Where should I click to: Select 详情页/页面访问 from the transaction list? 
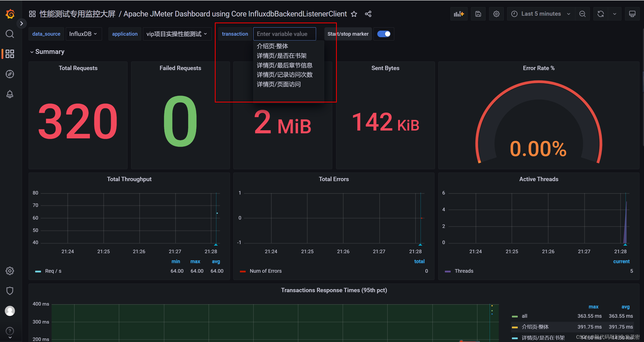(x=279, y=84)
